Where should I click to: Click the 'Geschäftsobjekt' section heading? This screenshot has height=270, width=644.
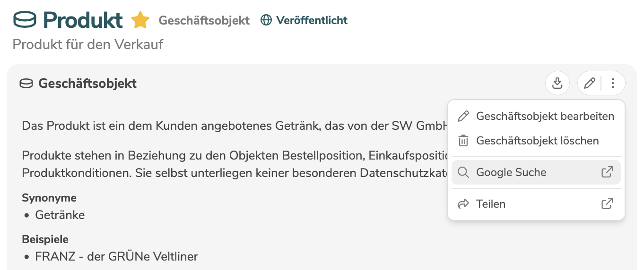click(x=87, y=84)
